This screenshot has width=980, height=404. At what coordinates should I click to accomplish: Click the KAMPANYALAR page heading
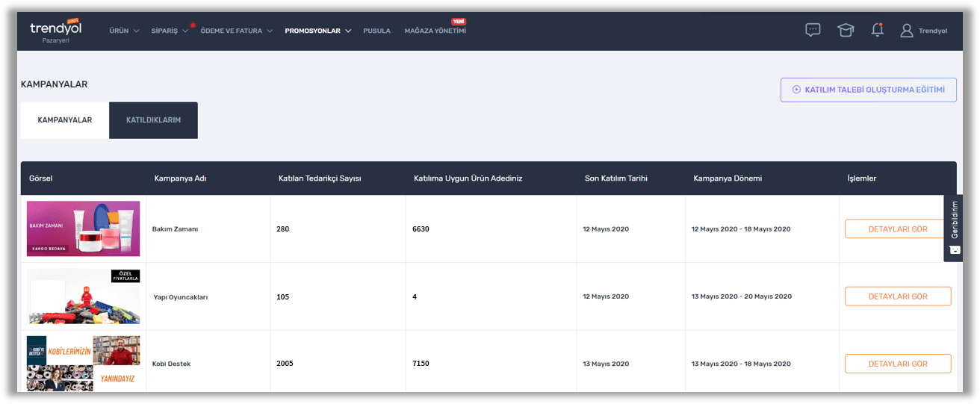(54, 84)
